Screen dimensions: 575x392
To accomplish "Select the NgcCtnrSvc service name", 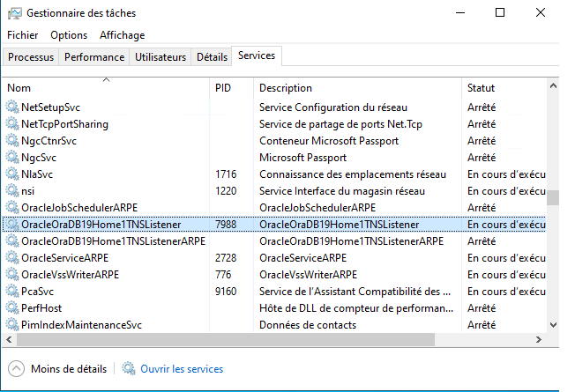I will [x=49, y=141].
